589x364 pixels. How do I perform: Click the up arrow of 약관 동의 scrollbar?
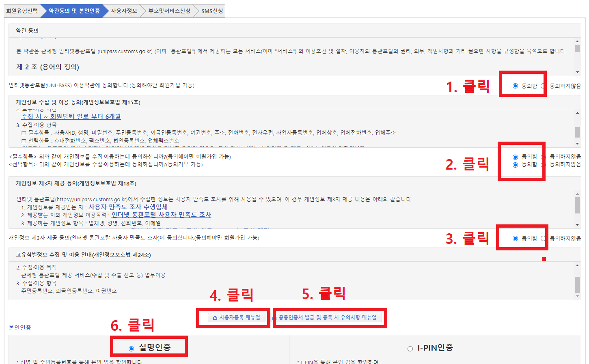[577, 41]
